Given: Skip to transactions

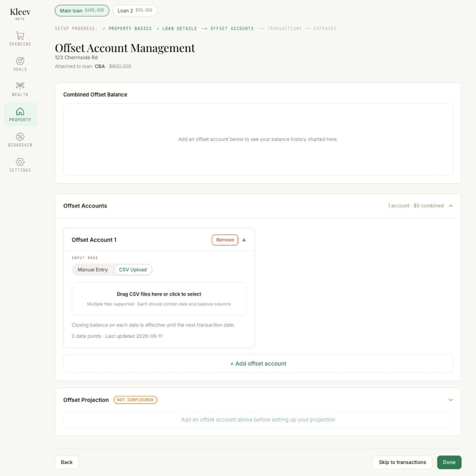Looking at the screenshot, I should click(x=403, y=462).
